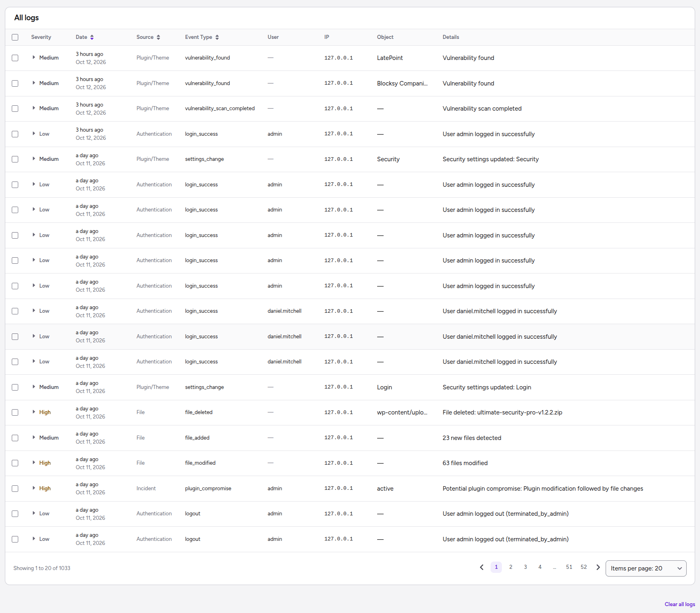Expand the Login settings_change row
The image size is (700, 613).
click(34, 387)
